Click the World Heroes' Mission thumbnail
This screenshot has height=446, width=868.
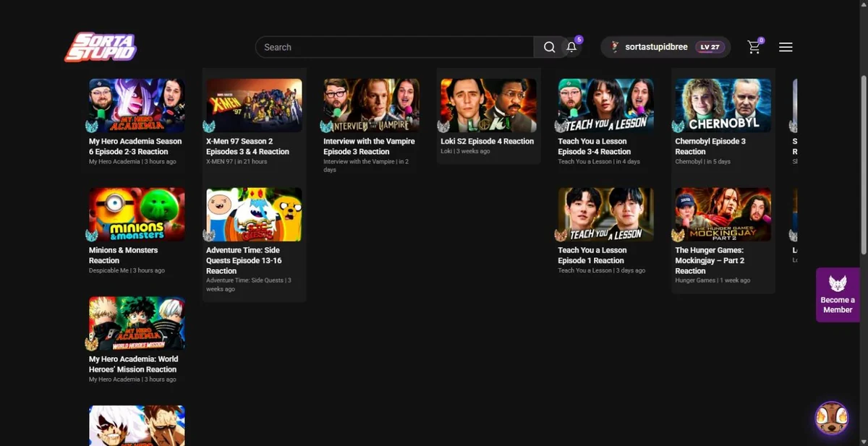tap(137, 323)
